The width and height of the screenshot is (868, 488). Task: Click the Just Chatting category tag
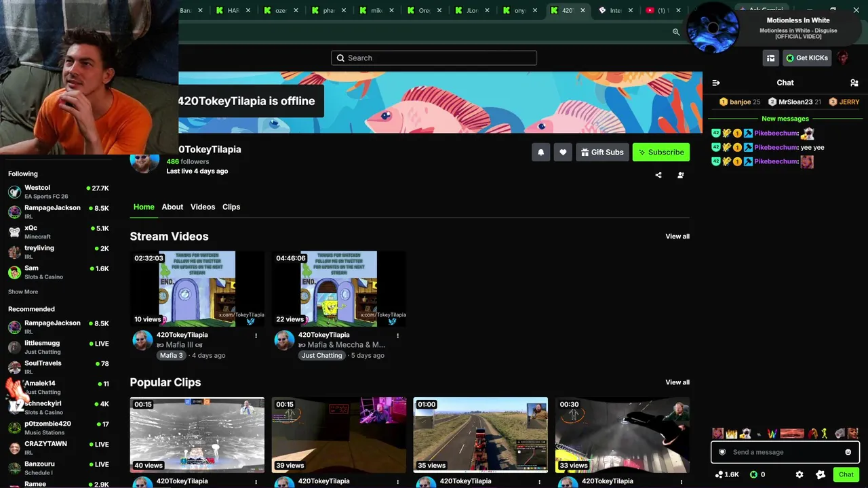tap(322, 355)
